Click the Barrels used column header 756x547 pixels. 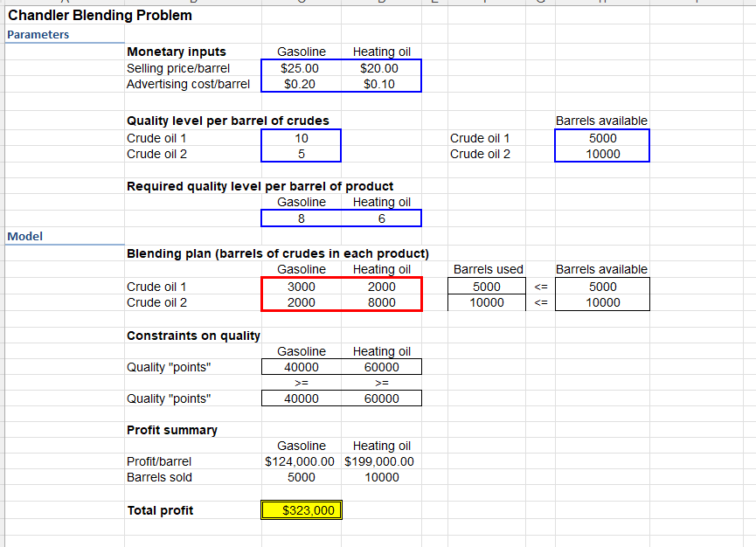point(488,269)
